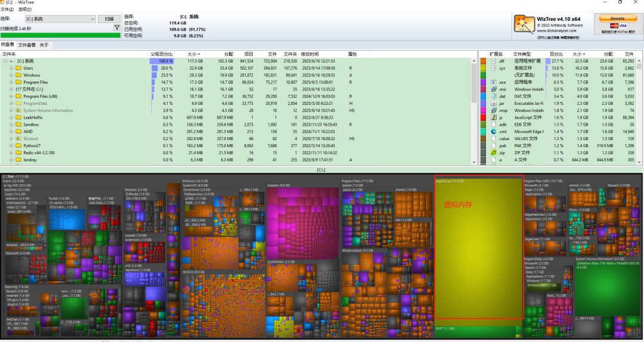Image resolution: width=644 pixels, height=342 pixels.
Task: Click the .zip file type icon
Action: click(x=493, y=153)
